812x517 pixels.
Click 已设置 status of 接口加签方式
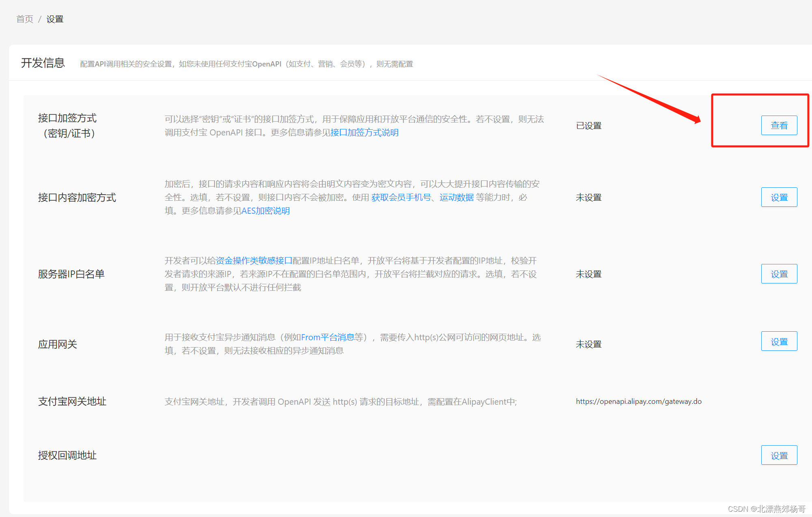pyautogui.click(x=588, y=126)
